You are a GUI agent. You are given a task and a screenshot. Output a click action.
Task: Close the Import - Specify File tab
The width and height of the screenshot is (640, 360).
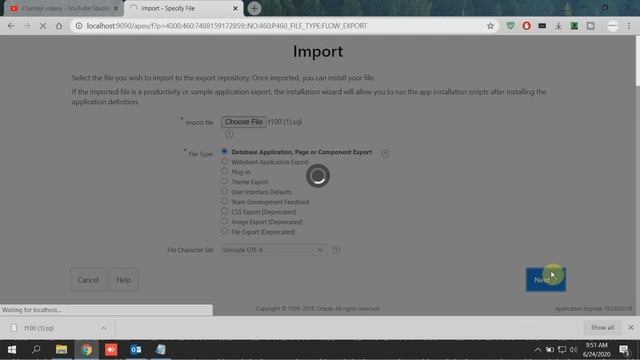coord(235,8)
